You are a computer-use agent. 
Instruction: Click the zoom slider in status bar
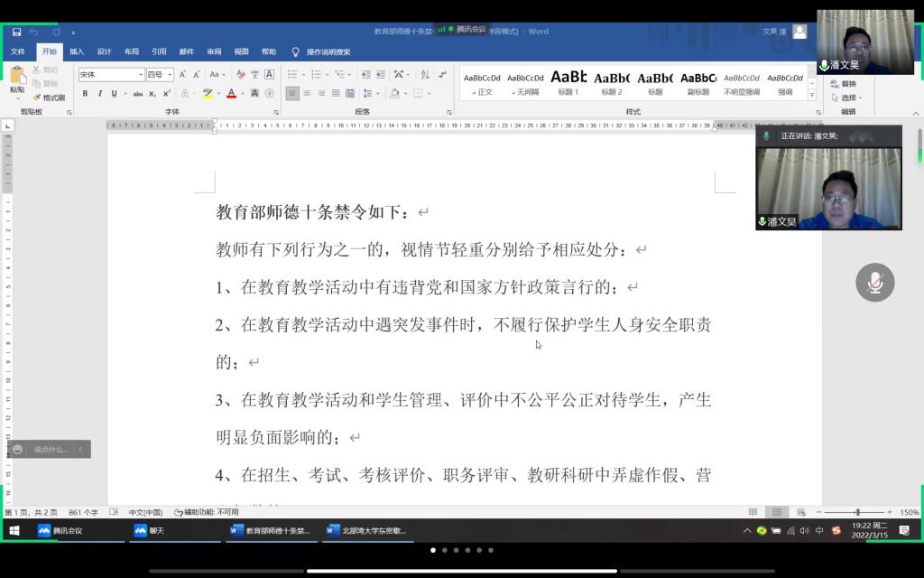click(x=856, y=512)
